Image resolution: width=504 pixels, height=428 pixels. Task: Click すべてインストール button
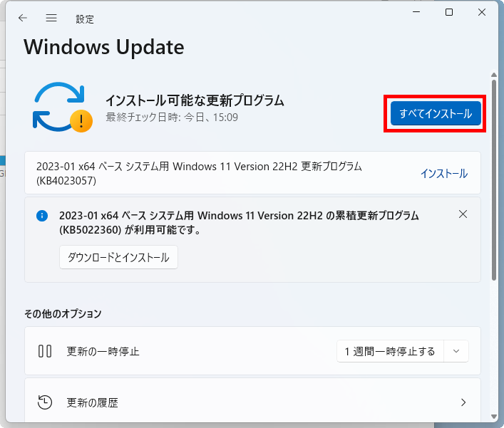436,113
